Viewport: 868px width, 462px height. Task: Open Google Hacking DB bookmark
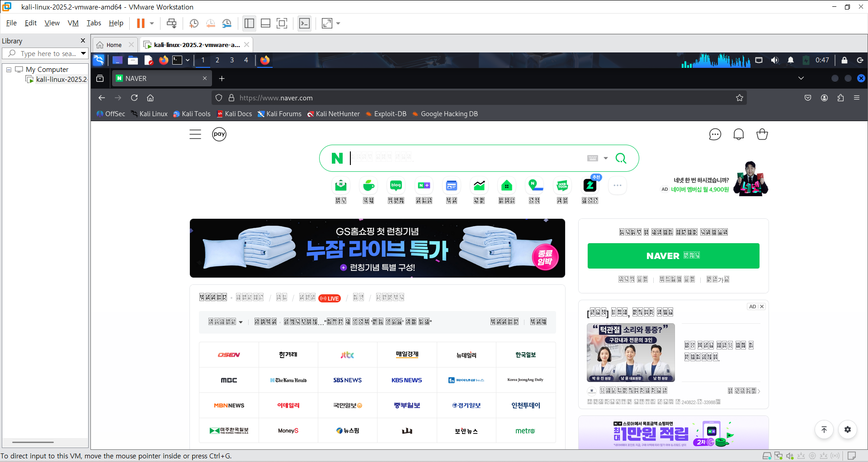(x=444, y=114)
